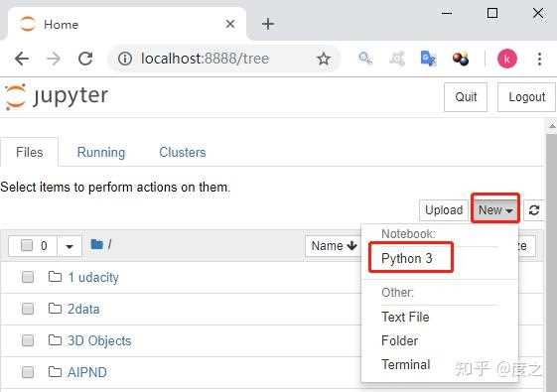Close the Home tab
This screenshot has width=557, height=392.
(x=230, y=24)
